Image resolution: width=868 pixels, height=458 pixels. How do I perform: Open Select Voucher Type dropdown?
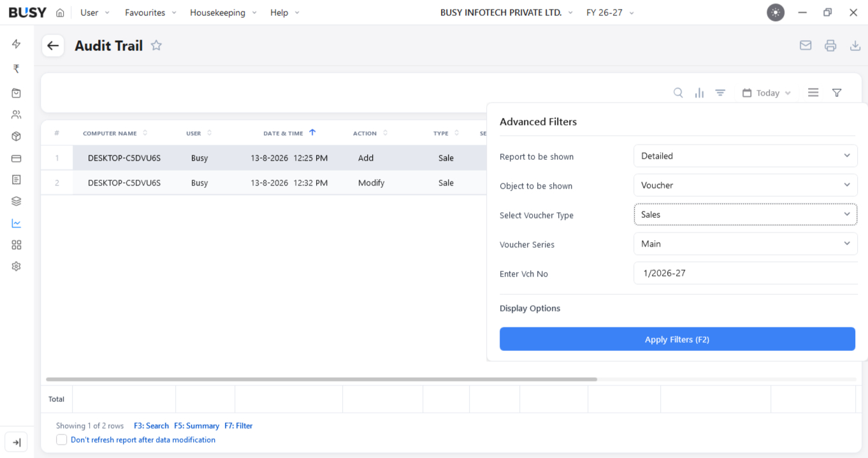click(745, 215)
